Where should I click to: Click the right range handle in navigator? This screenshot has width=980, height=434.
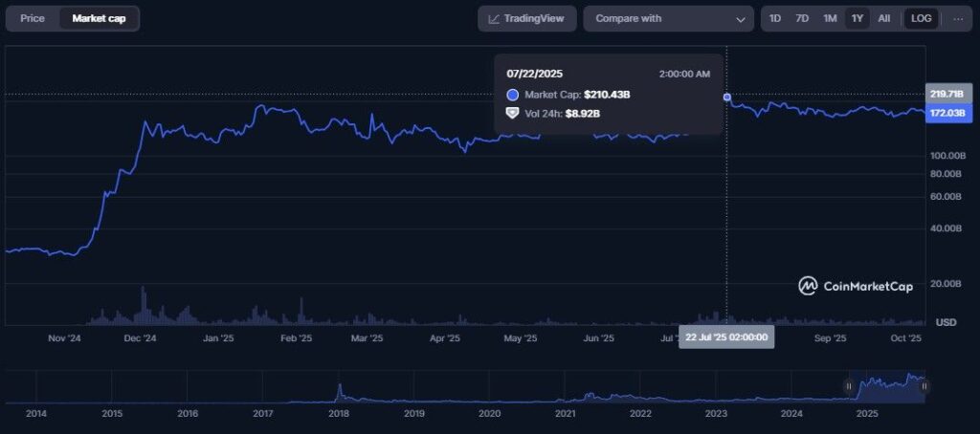point(924,386)
